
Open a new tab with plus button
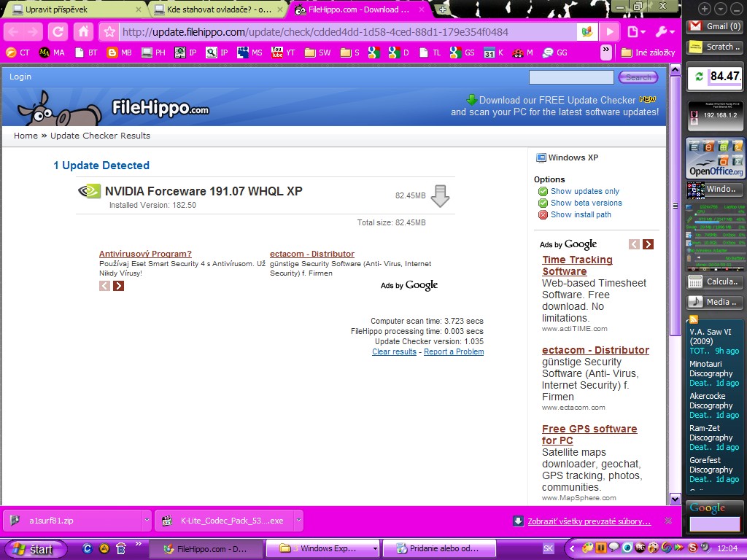443,9
